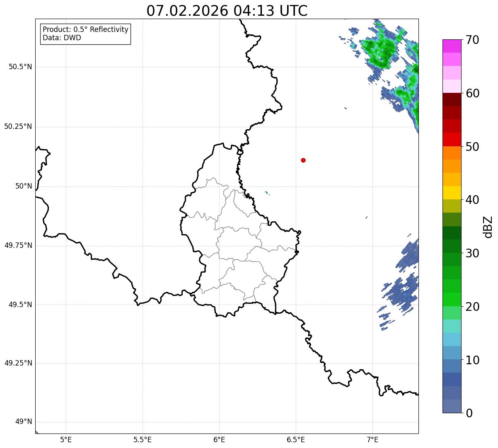Click the colorbar tick label 60
Viewport: 498px width, 448px height.
click(472, 93)
